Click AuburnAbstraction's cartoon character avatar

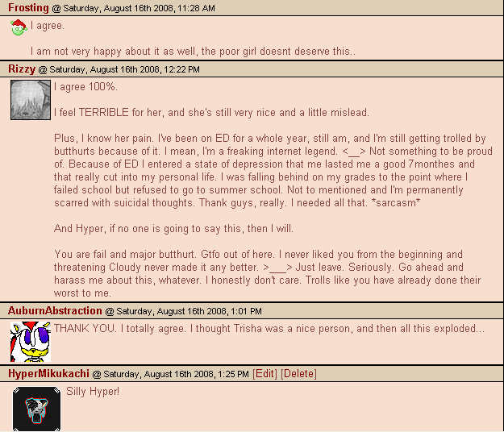pos(31,342)
